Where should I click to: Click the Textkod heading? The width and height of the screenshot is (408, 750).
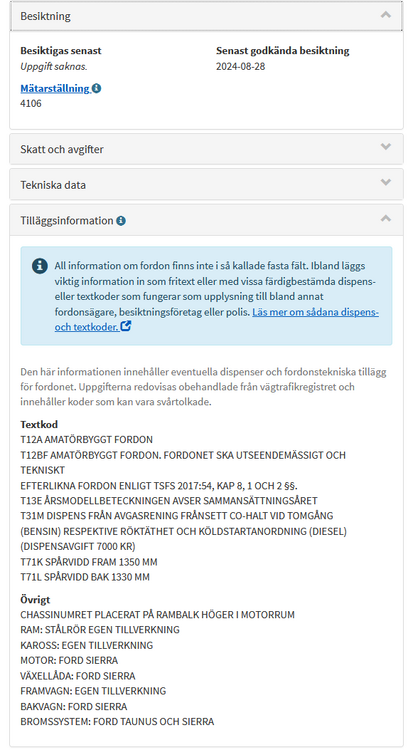[39, 424]
